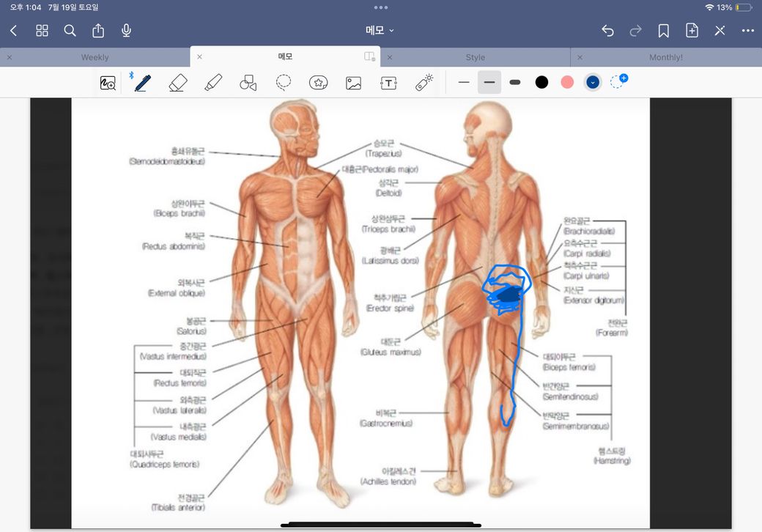The image size is (762, 532).
Task: Activate the Lasso selection tool
Action: click(x=284, y=83)
